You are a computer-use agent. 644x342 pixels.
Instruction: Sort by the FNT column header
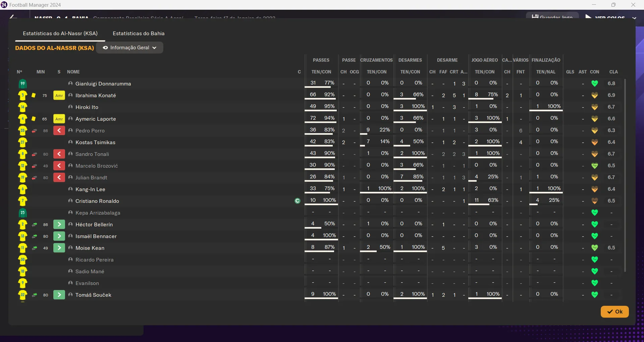point(521,72)
